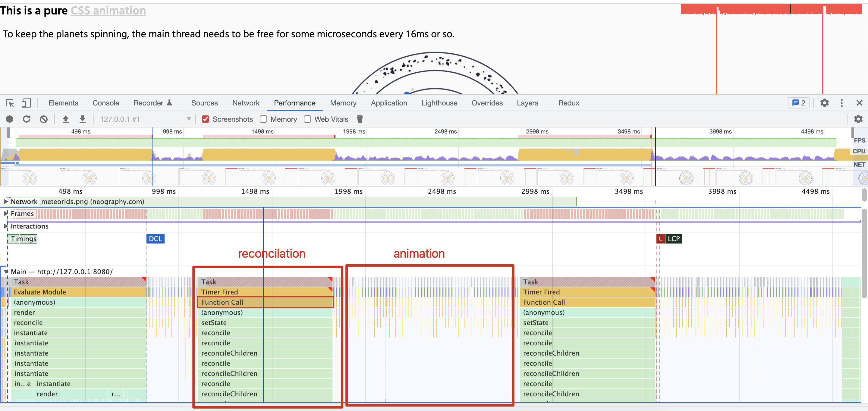Toggle device toolbar icon

26,103
